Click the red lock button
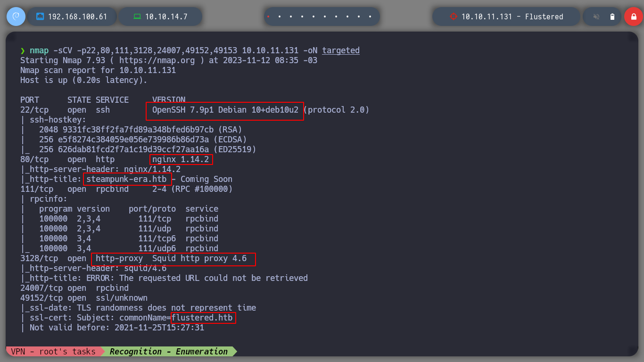Viewport: 644px width, 362px height. point(633,16)
